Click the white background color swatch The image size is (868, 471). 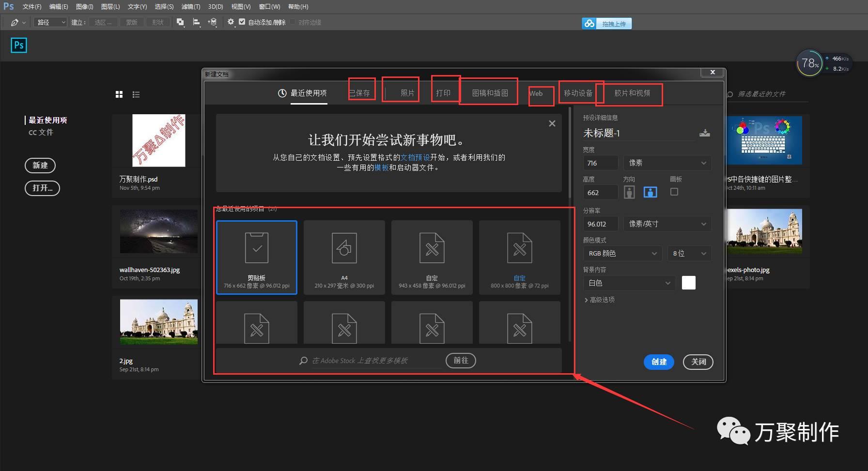click(688, 283)
